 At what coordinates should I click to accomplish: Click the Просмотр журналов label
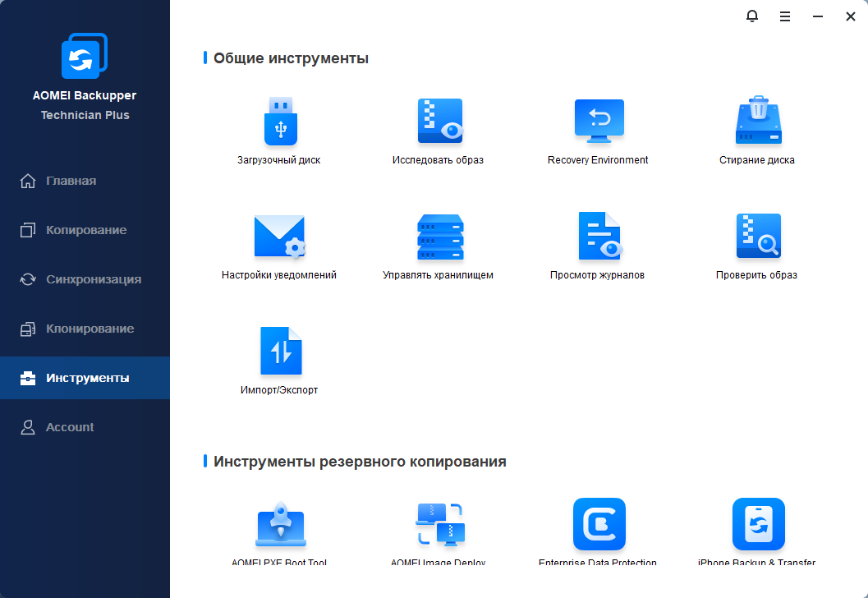click(x=597, y=275)
